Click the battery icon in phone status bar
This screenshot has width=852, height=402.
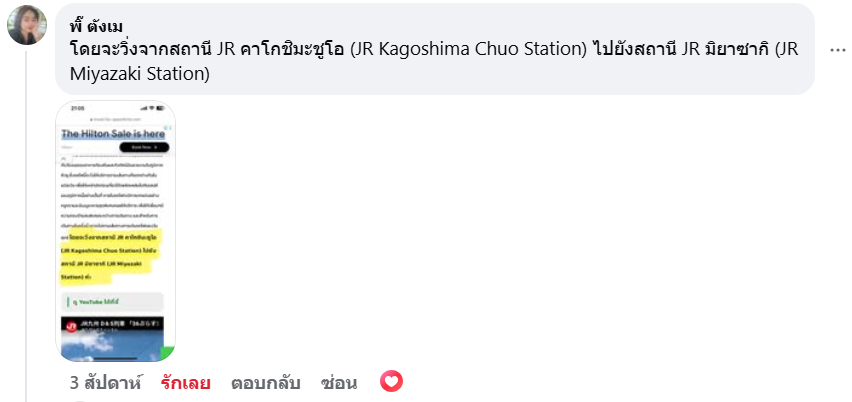[x=160, y=108]
